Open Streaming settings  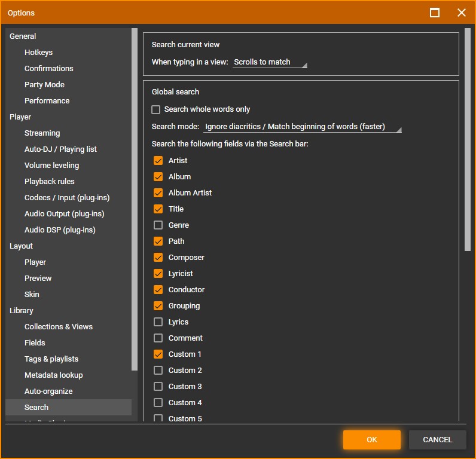click(x=42, y=133)
